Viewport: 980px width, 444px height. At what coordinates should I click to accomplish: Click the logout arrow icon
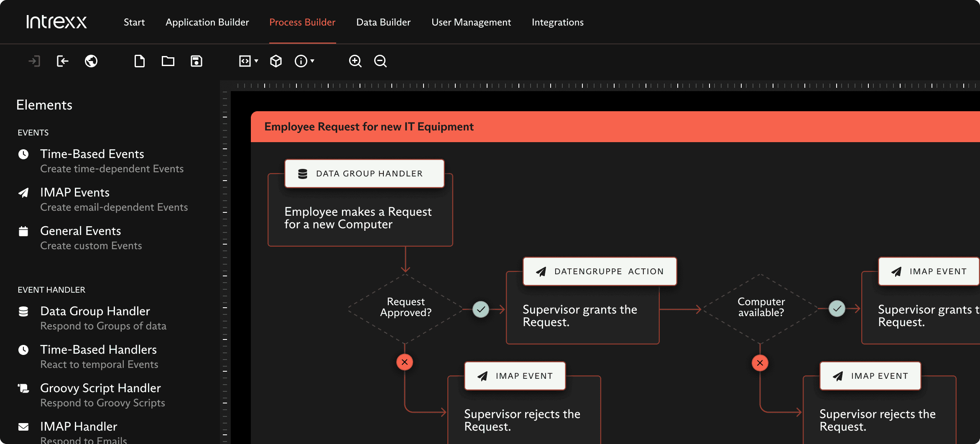pos(62,61)
